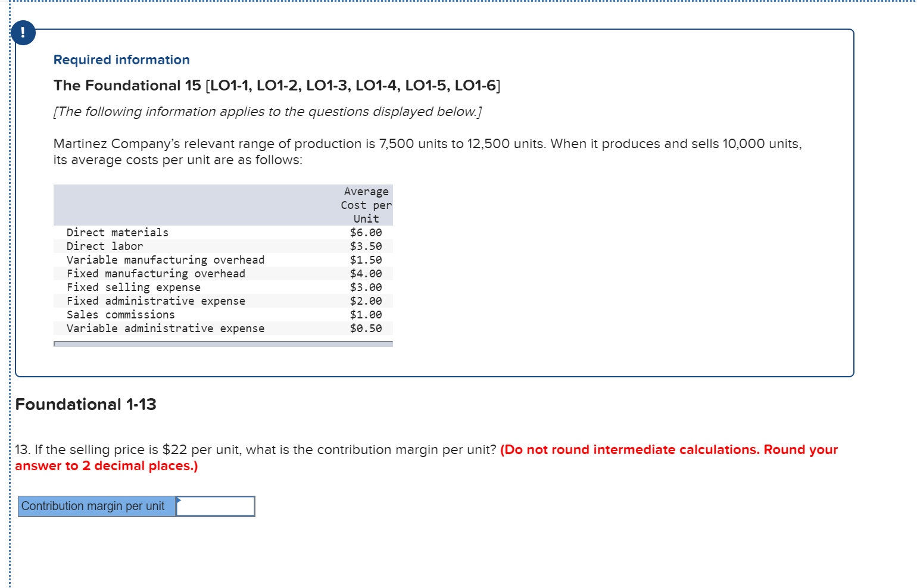Click the Average Cost per Unit column header

pyautogui.click(x=366, y=205)
